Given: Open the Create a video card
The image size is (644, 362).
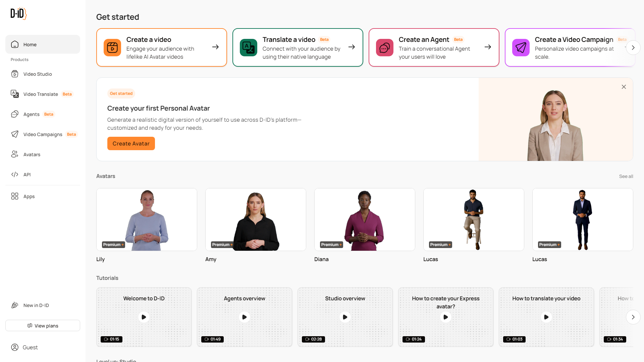Looking at the screenshot, I should click(162, 48).
